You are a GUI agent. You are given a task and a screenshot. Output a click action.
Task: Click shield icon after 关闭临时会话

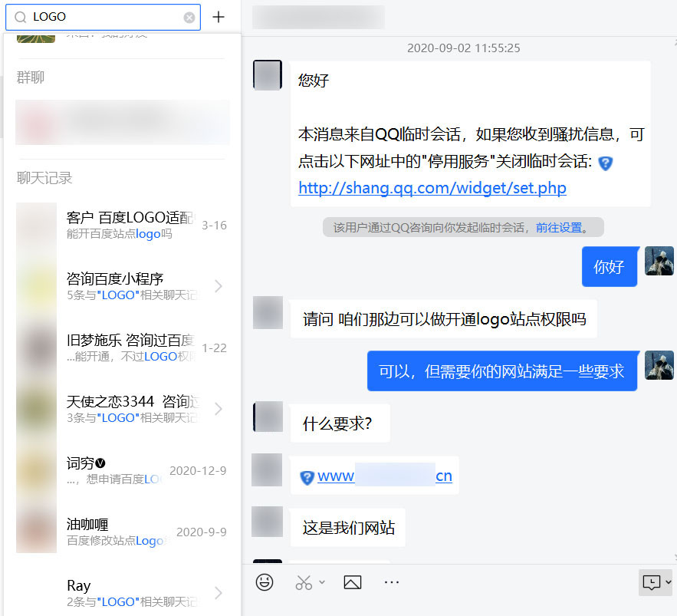click(606, 163)
